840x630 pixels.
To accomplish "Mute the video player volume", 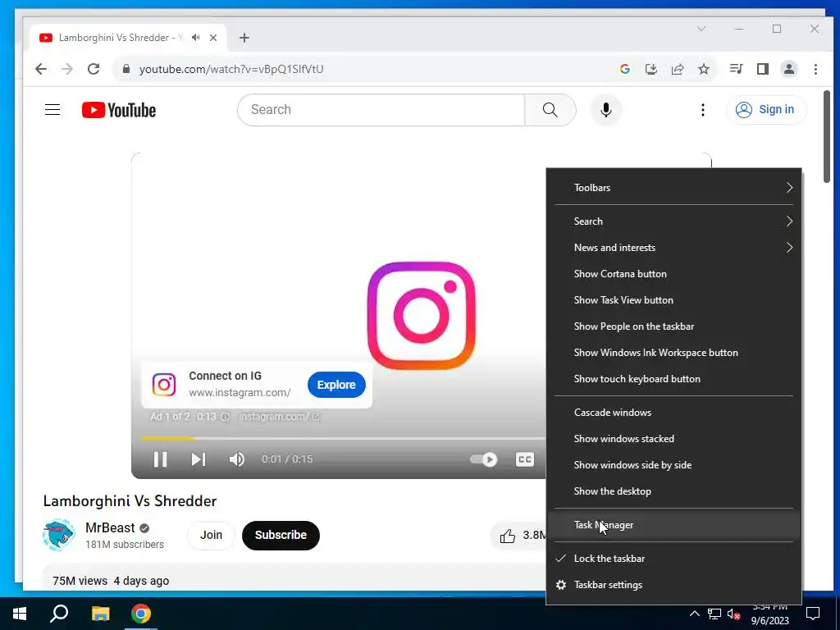I will [x=237, y=459].
